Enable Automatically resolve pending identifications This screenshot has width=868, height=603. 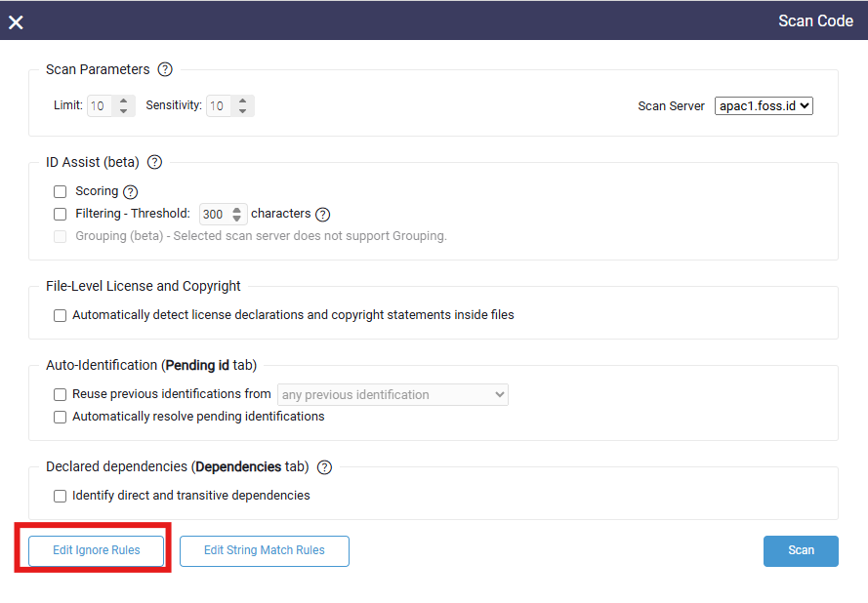click(61, 417)
